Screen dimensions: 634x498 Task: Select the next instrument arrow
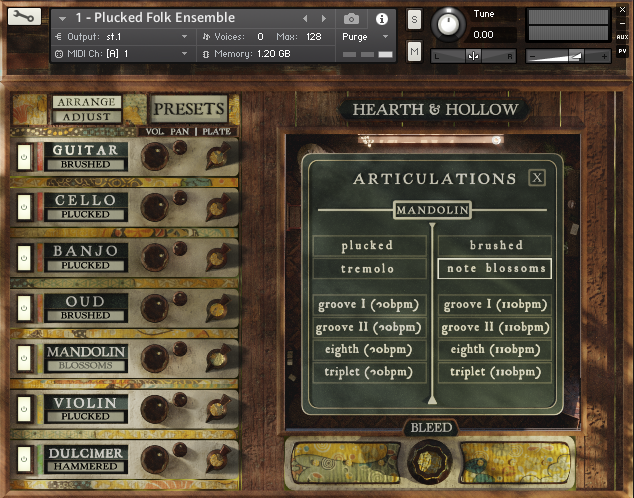[323, 19]
